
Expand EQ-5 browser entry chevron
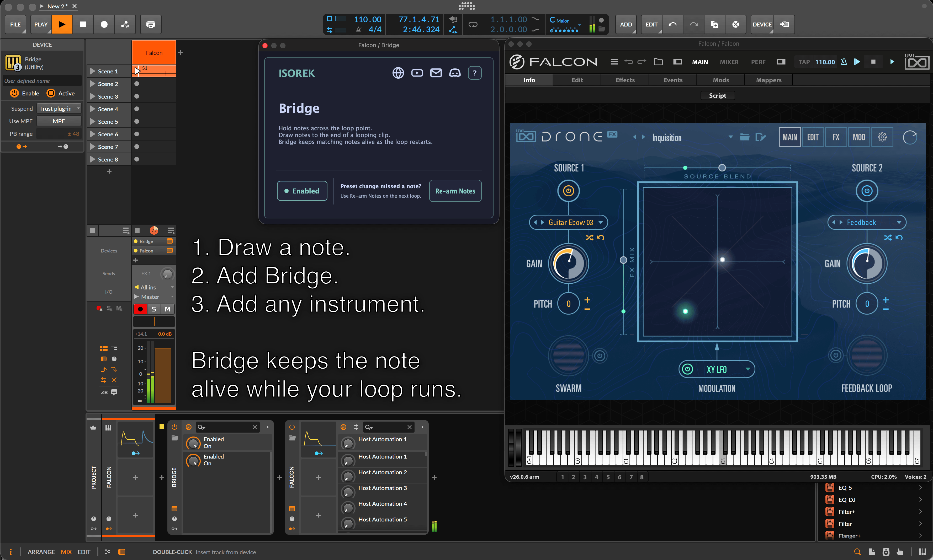(x=920, y=488)
